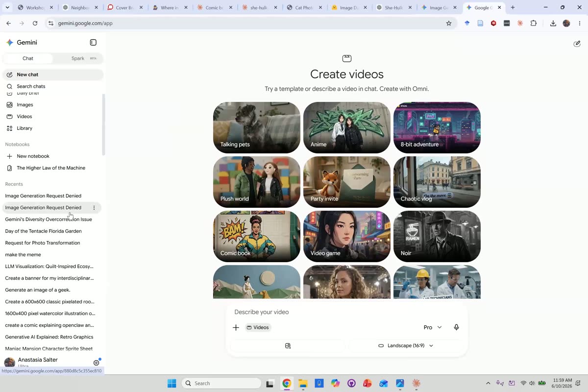Open the settings gear in the sidebar
588x392 pixels.
pyautogui.click(x=97, y=363)
